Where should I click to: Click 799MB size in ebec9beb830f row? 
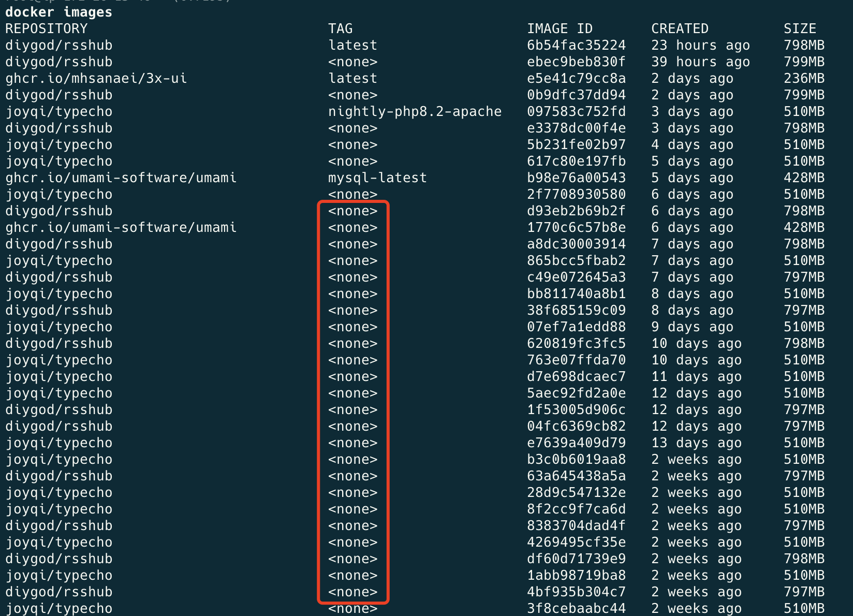[x=804, y=62]
